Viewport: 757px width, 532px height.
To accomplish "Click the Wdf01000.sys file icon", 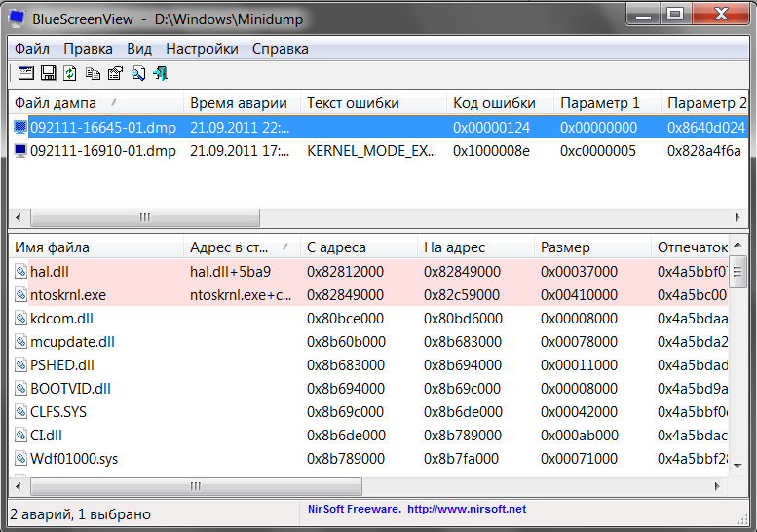I will 20,459.
